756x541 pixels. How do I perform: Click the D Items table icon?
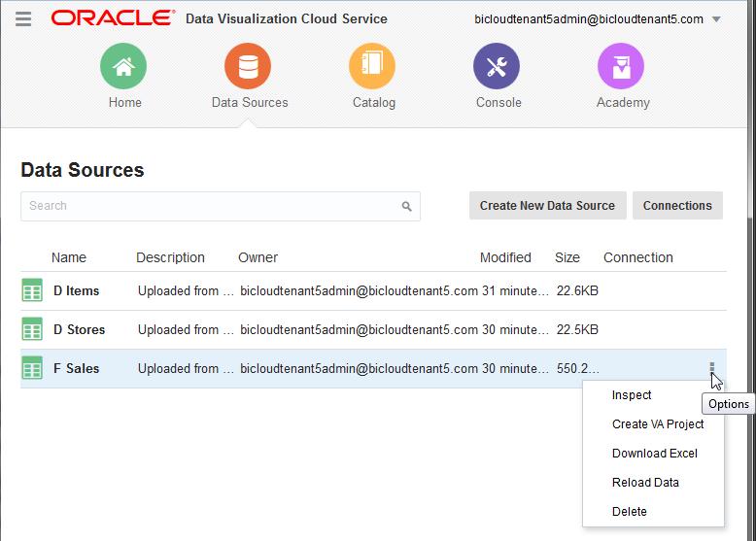coord(32,290)
